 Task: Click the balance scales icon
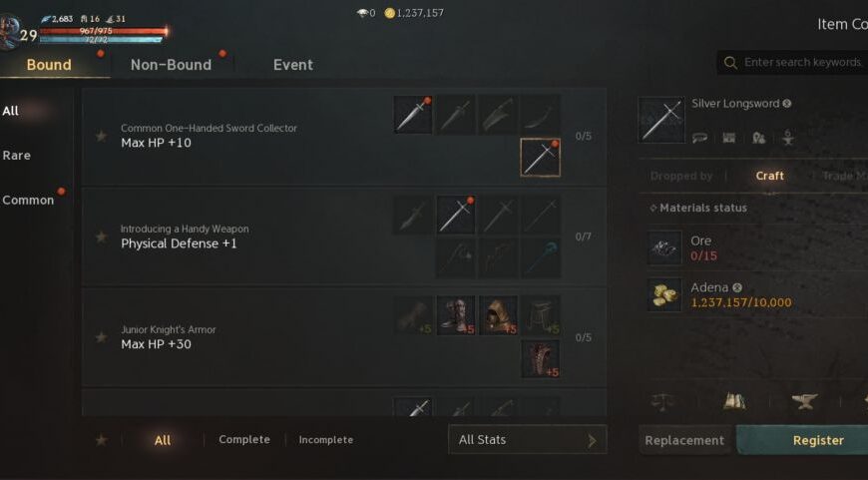click(x=662, y=401)
